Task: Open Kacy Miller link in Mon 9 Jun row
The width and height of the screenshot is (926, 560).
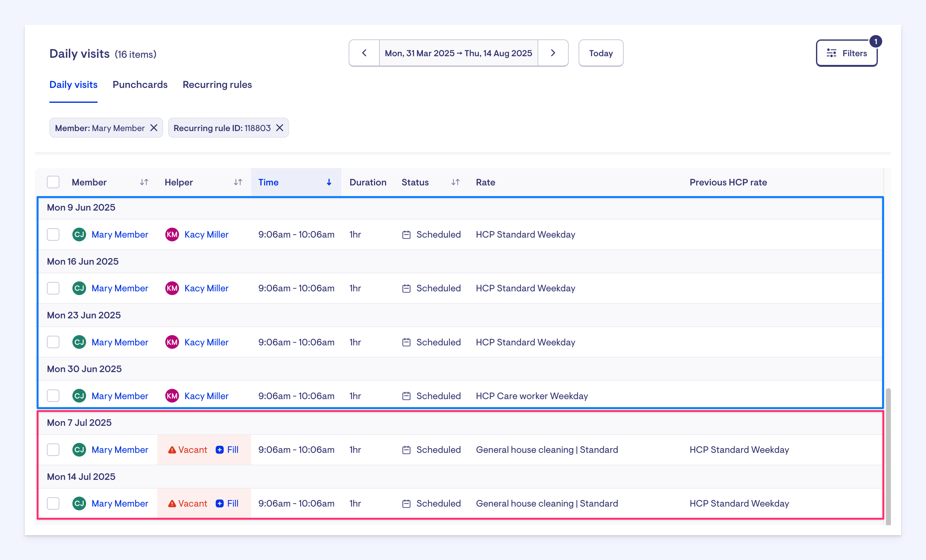Action: pyautogui.click(x=206, y=234)
